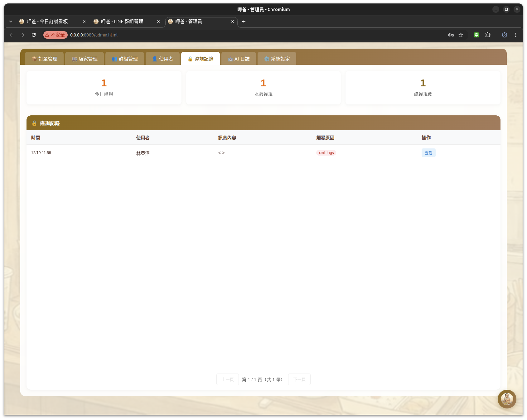
Task: Click the password key icon
Action: click(451, 35)
